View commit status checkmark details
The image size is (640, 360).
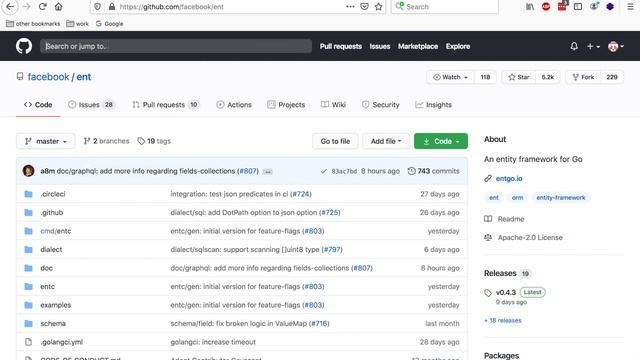(324, 171)
